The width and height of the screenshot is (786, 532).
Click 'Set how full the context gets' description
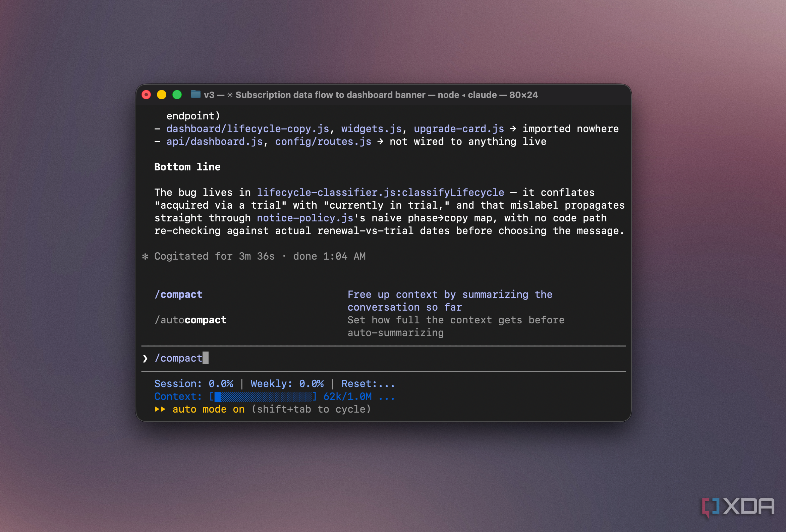click(x=456, y=326)
